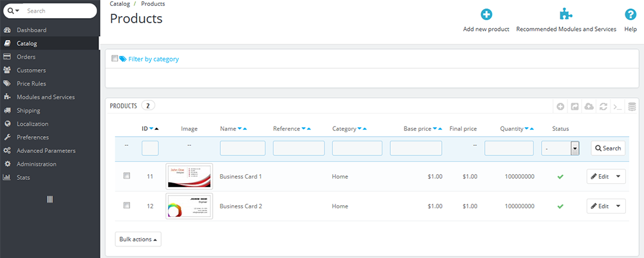This screenshot has width=644, height=258.
Task: Click the Preferences wrench icon
Action: (7, 137)
